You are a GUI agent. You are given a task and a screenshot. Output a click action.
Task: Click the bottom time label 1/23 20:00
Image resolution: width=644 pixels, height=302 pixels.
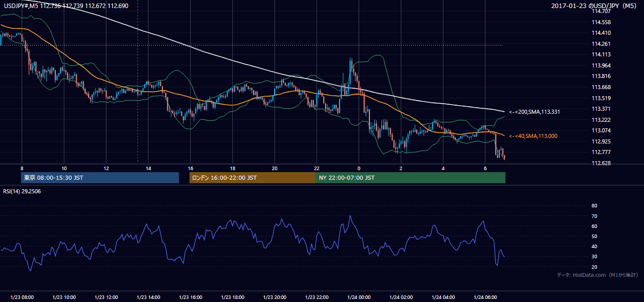coord(275,297)
